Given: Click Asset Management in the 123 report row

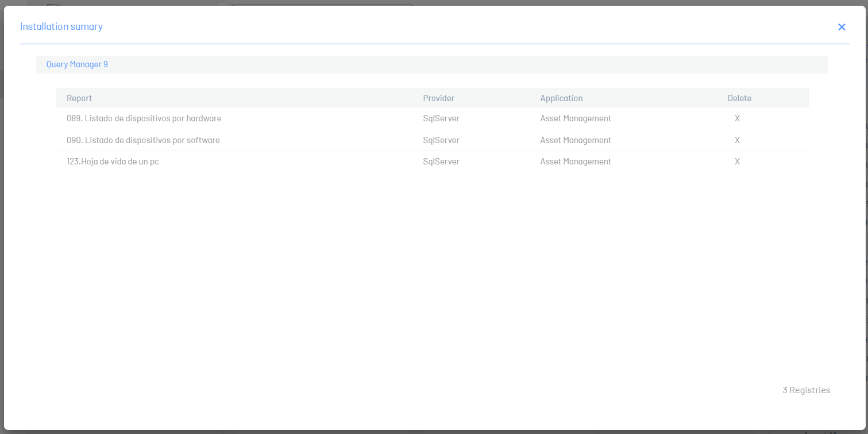Looking at the screenshot, I should pos(576,162).
